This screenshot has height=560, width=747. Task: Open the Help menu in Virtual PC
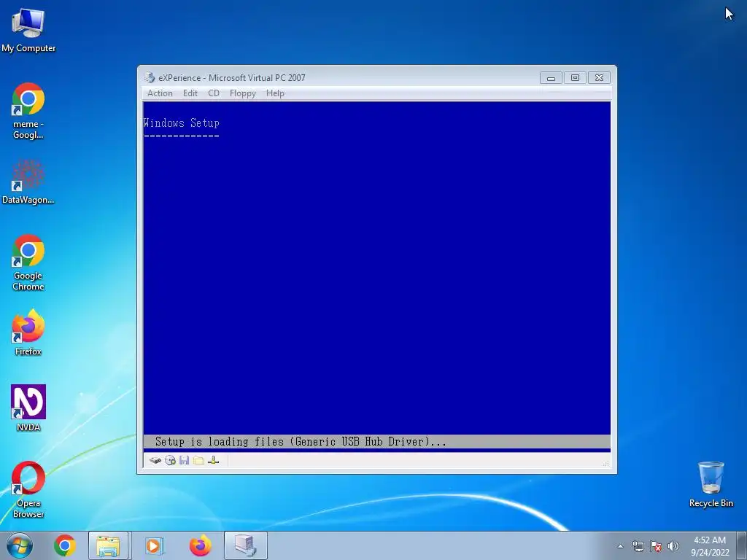[x=275, y=93]
